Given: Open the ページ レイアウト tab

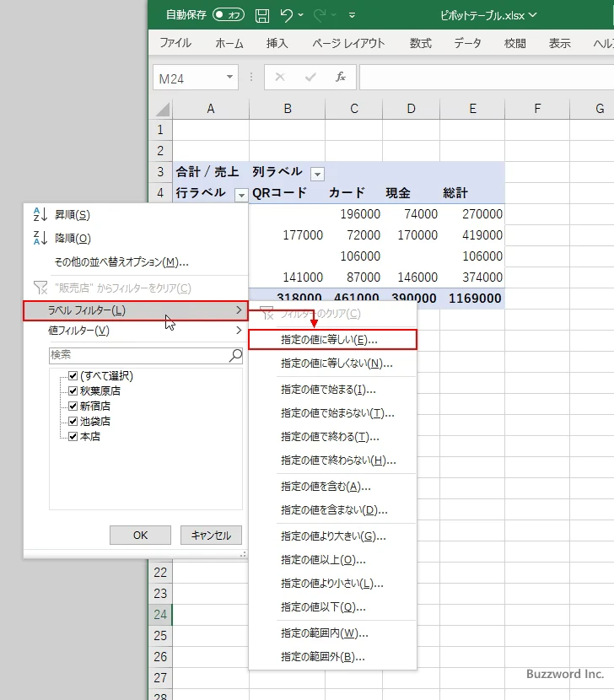Looking at the screenshot, I should coord(349,43).
